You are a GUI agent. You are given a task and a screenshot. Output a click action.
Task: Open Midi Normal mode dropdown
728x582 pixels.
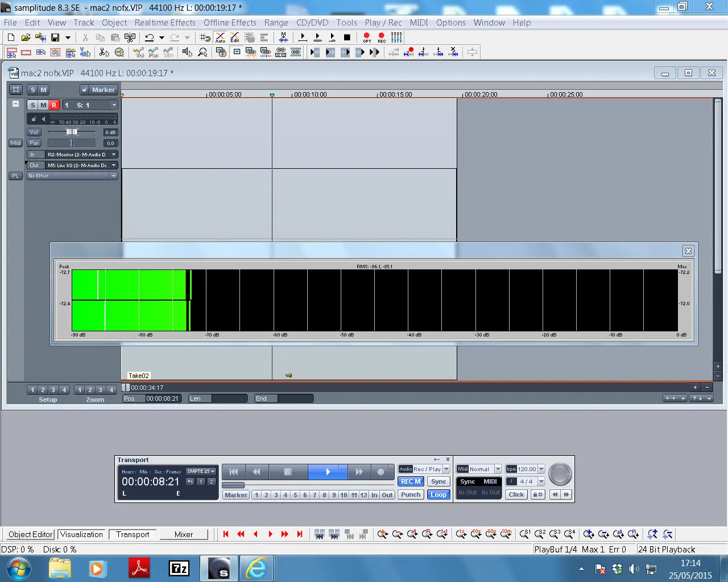(x=479, y=469)
